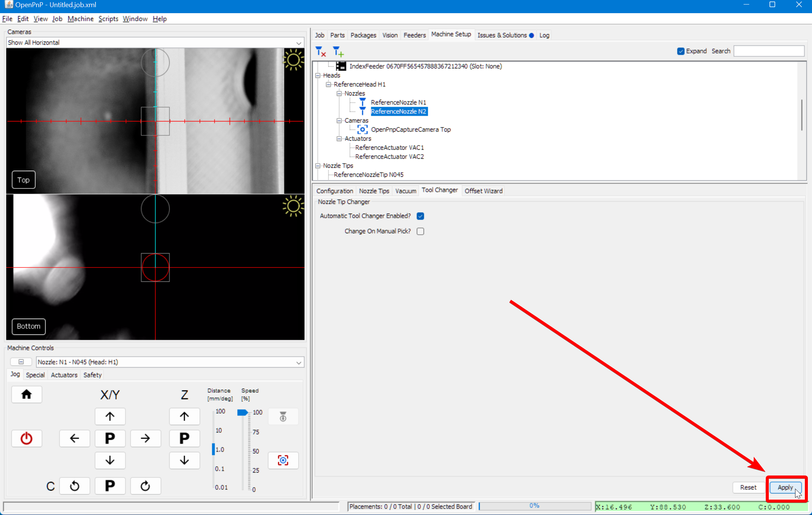Rotate C axis counterclockwise
The width and height of the screenshot is (812, 515).
[x=74, y=486]
